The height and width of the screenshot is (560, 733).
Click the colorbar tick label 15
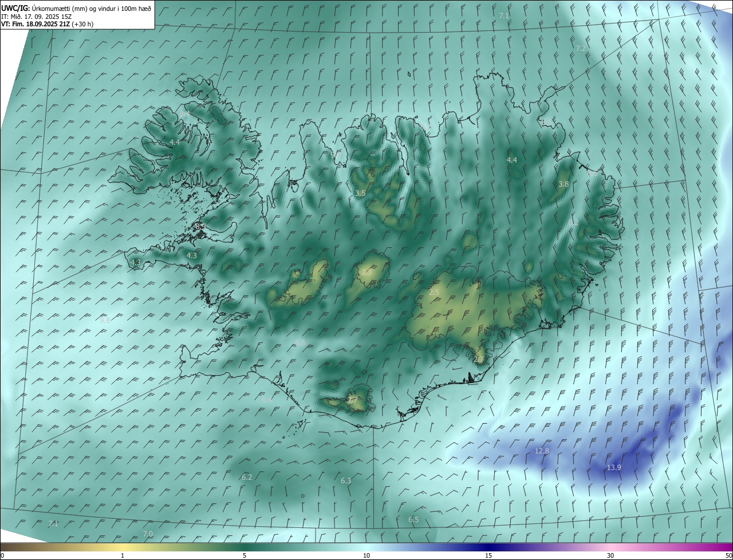(488, 555)
